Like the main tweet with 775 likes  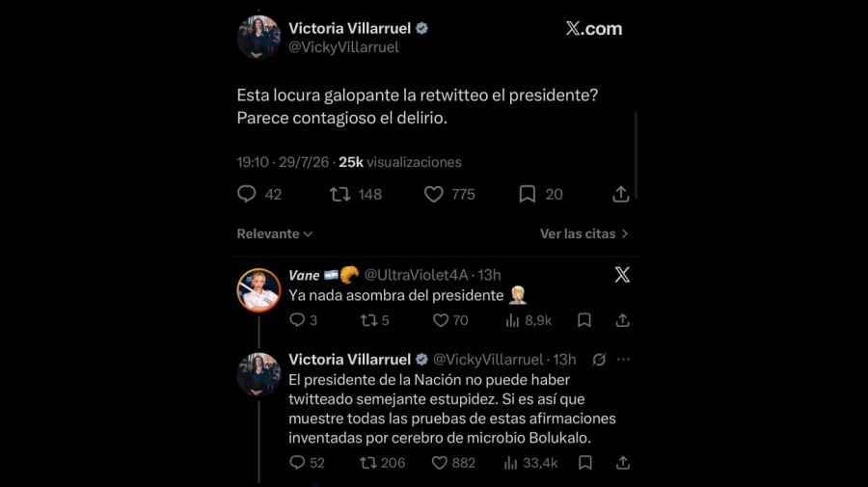click(433, 194)
